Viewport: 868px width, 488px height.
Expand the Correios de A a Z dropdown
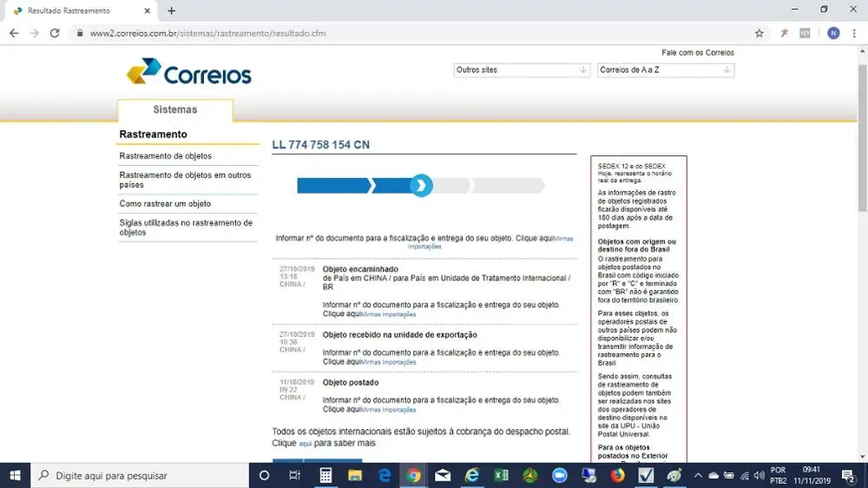coord(666,70)
